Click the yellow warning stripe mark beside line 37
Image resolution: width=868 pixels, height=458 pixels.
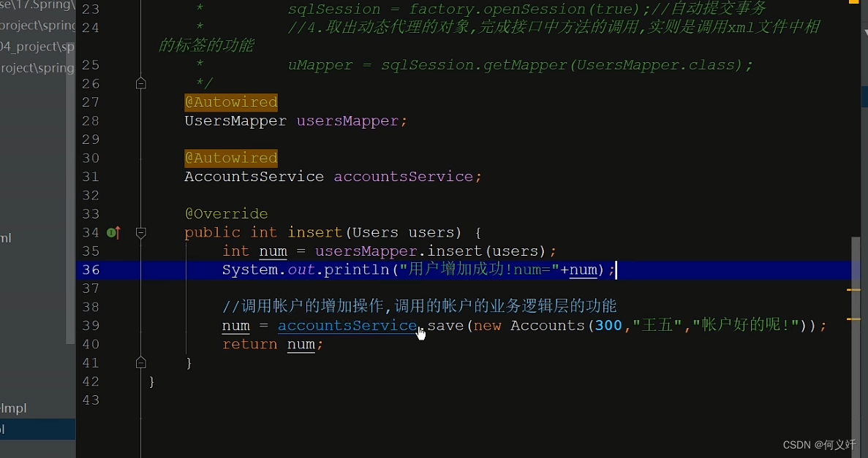(x=853, y=289)
